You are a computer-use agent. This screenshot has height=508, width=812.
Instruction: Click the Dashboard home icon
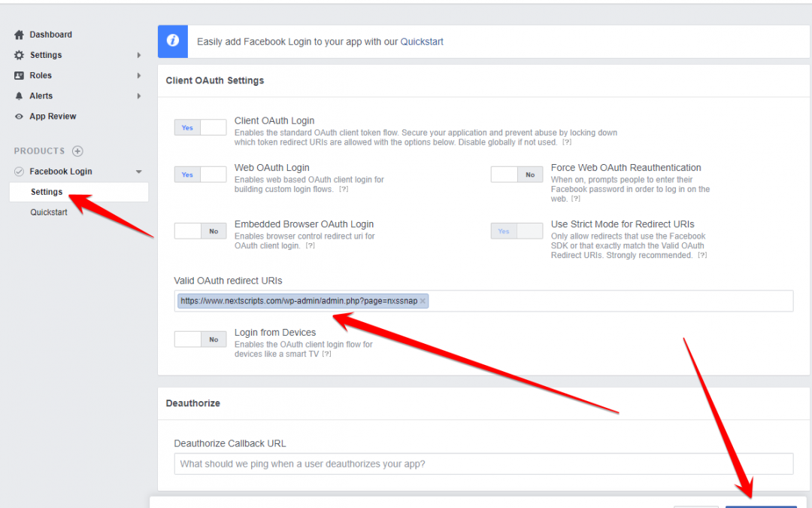(x=19, y=35)
